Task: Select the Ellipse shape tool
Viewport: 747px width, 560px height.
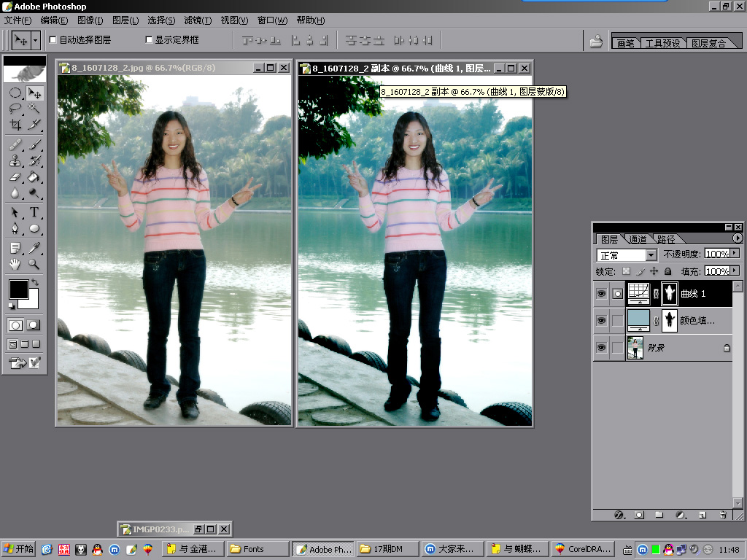Action: tap(34, 228)
